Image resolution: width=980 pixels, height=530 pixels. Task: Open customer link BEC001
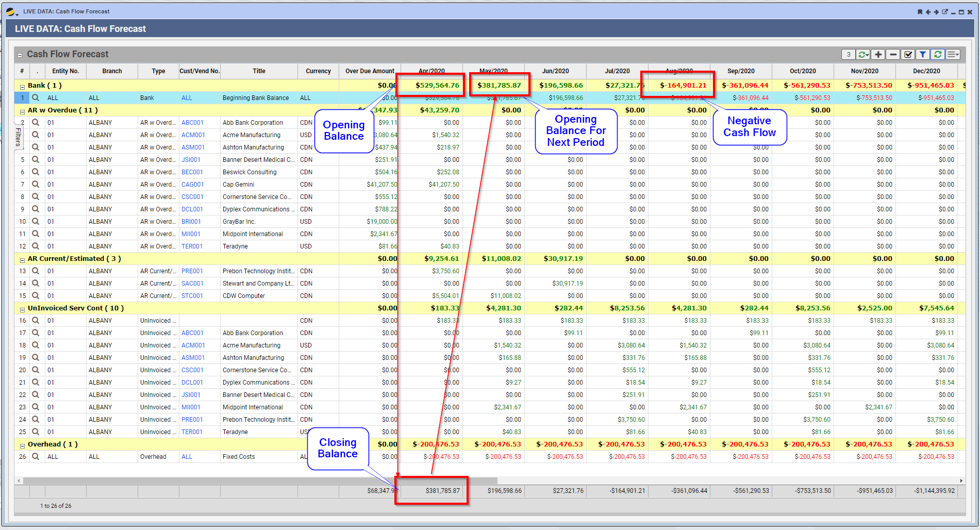pyautogui.click(x=192, y=172)
